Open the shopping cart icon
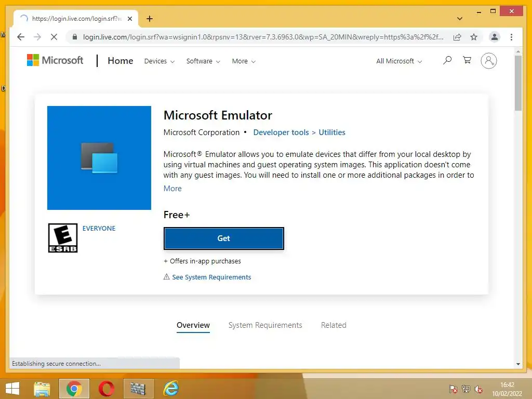Viewport: 532px width, 399px height. tap(467, 60)
